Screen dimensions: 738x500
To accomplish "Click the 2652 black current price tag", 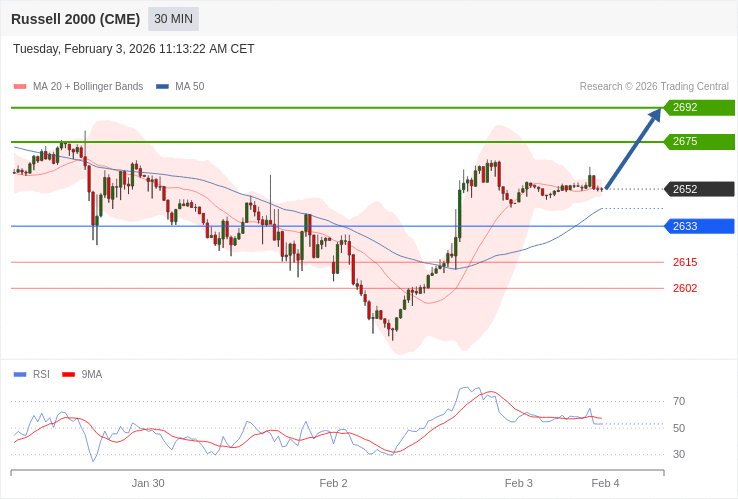I will pyautogui.click(x=699, y=189).
